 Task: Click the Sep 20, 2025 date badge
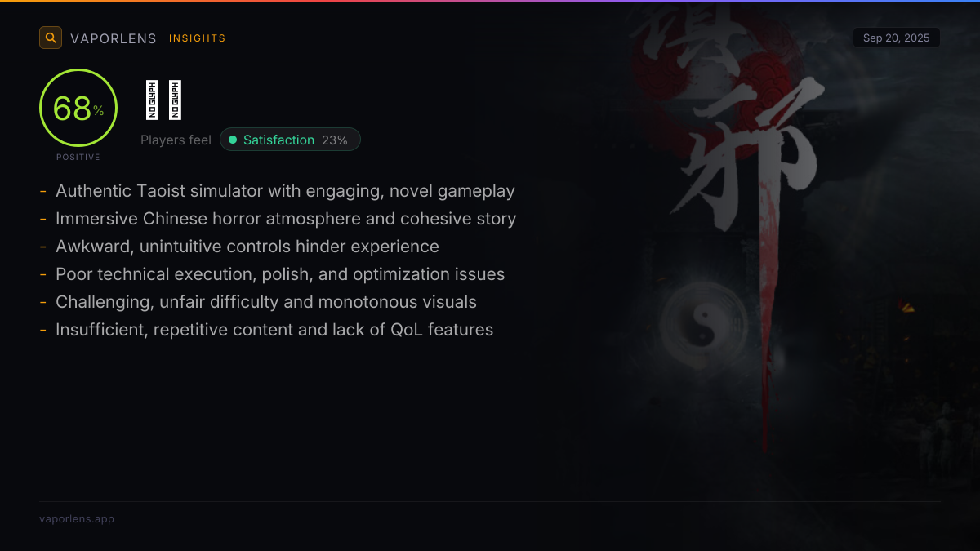click(x=897, y=38)
